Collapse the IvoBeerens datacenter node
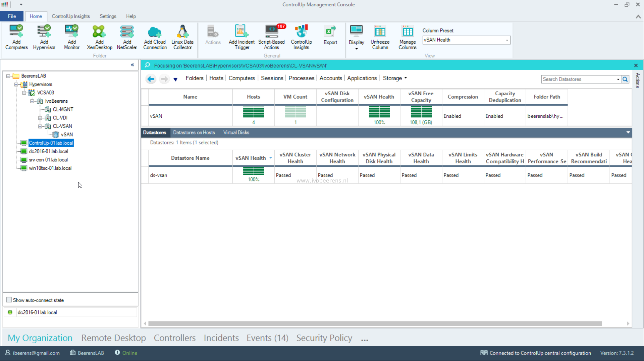Image resolution: width=644 pixels, height=361 pixels. (x=32, y=101)
